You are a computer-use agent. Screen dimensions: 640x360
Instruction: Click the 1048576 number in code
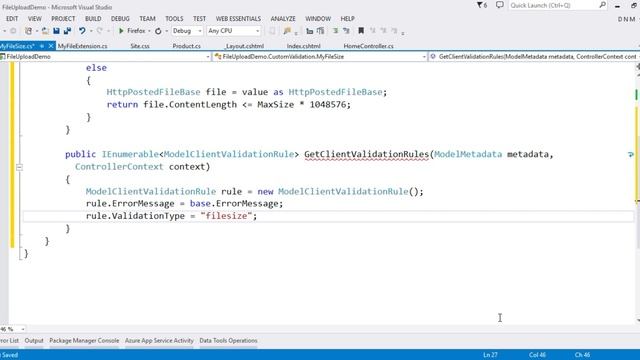tap(327, 104)
